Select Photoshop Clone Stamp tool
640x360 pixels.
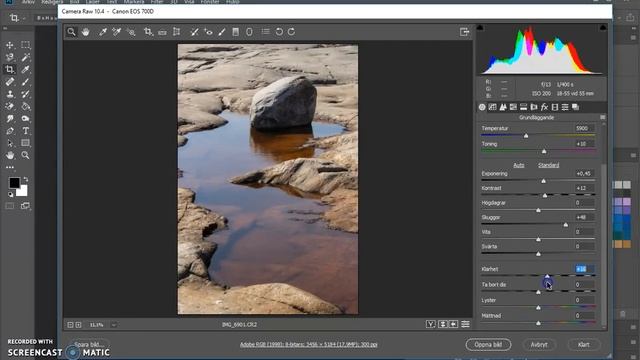(10, 94)
